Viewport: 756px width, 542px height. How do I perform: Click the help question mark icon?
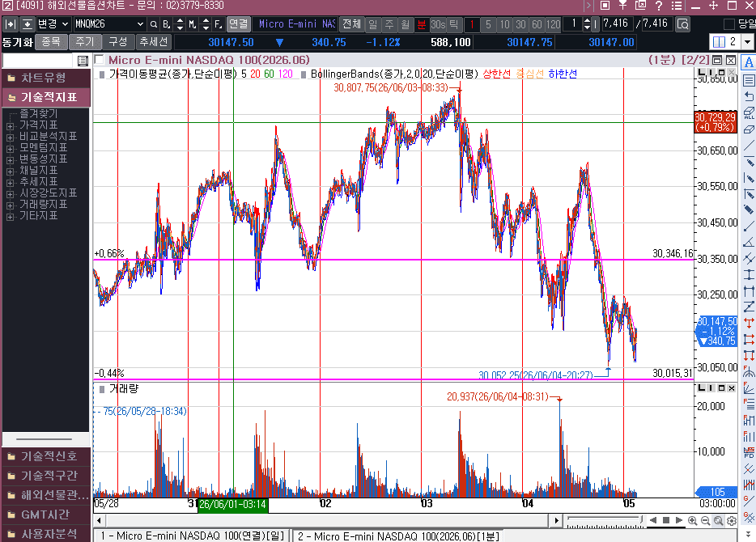tap(659, 6)
